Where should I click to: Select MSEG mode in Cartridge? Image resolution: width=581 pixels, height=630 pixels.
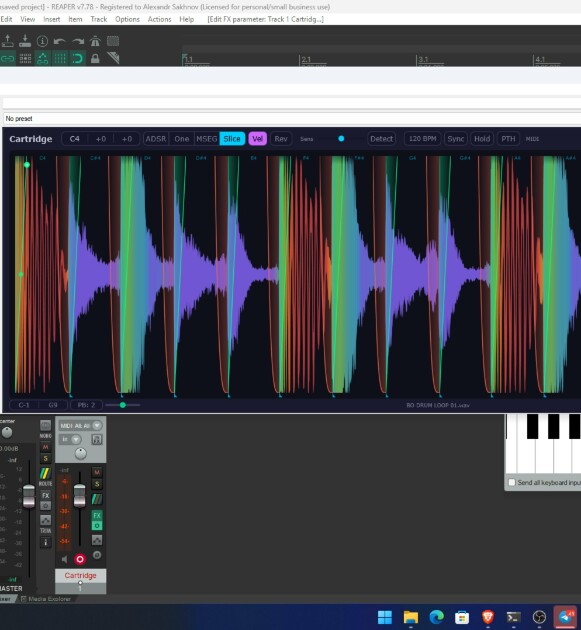coord(207,139)
